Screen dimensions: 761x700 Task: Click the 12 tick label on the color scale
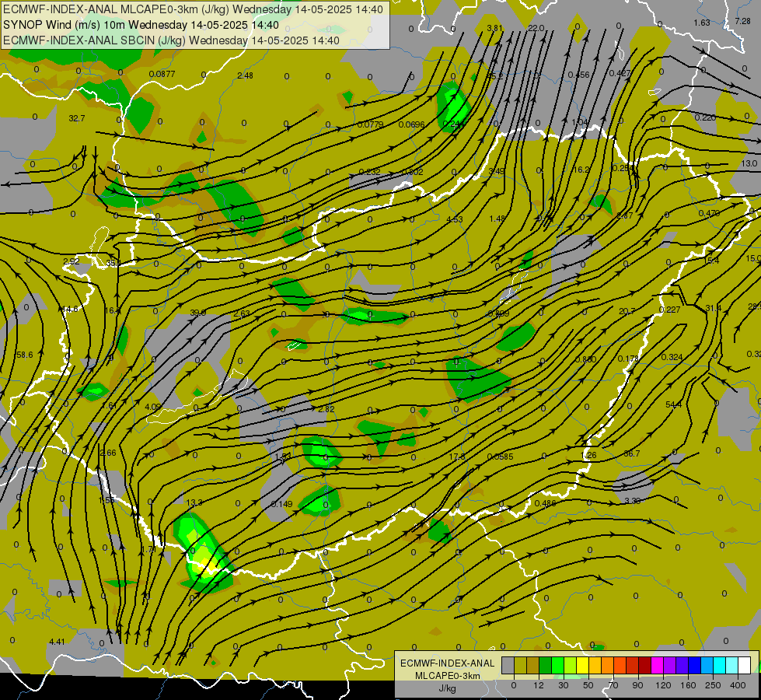click(x=539, y=685)
